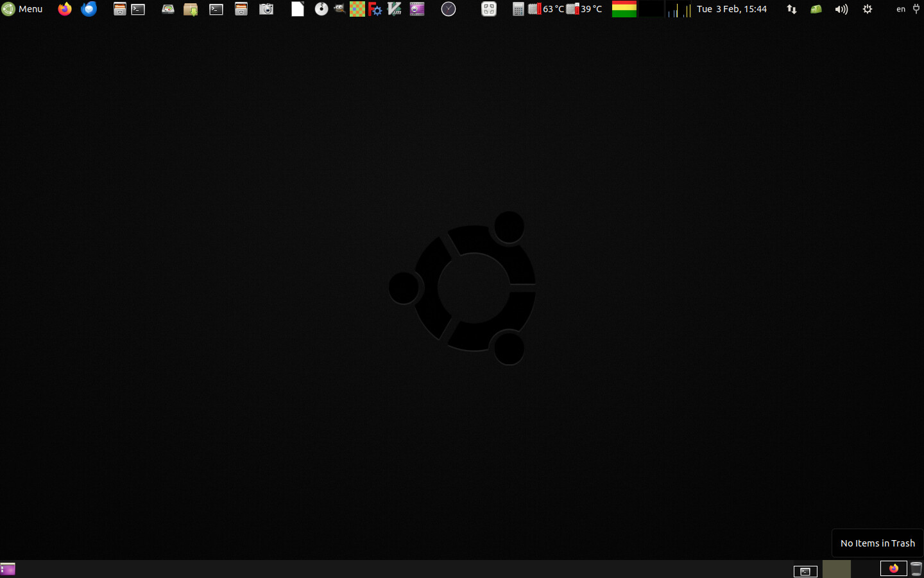The width and height of the screenshot is (924, 578).
Task: Open the volume control applet
Action: point(841,9)
